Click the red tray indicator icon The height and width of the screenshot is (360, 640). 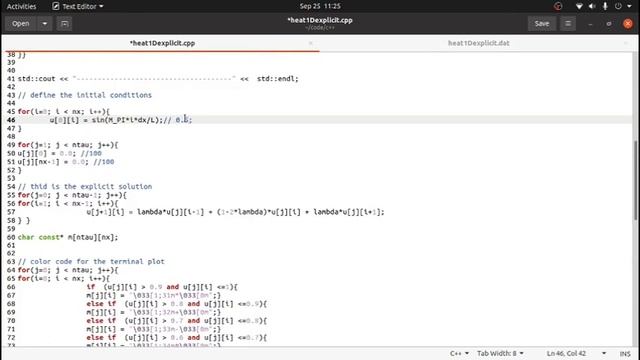click(x=558, y=6)
